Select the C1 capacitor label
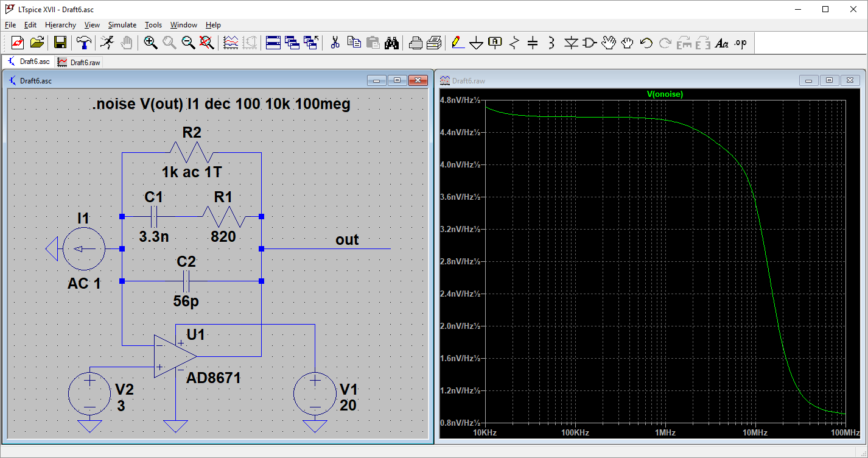 [153, 197]
